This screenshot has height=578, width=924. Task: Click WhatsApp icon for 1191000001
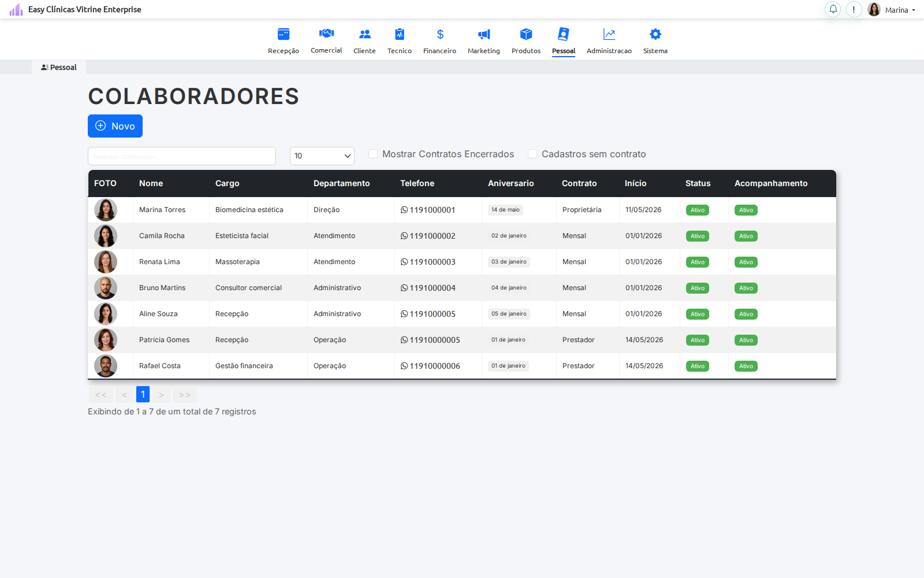404,210
